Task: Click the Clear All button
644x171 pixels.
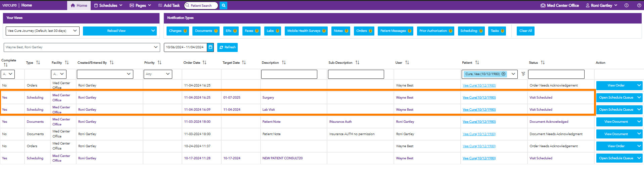Action: click(x=525, y=31)
